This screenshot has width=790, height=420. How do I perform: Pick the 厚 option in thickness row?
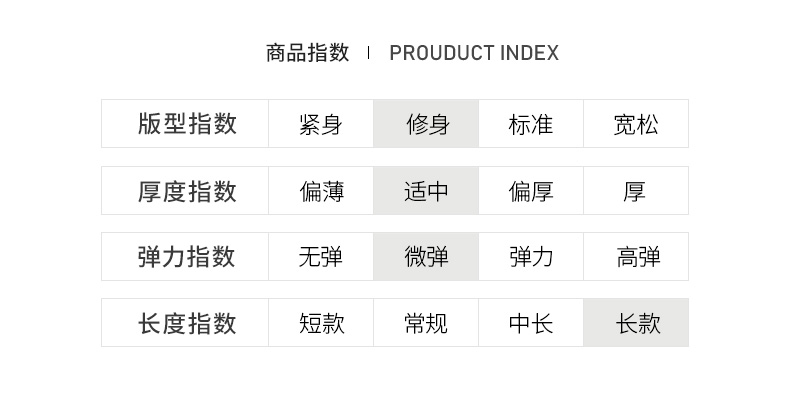click(636, 191)
